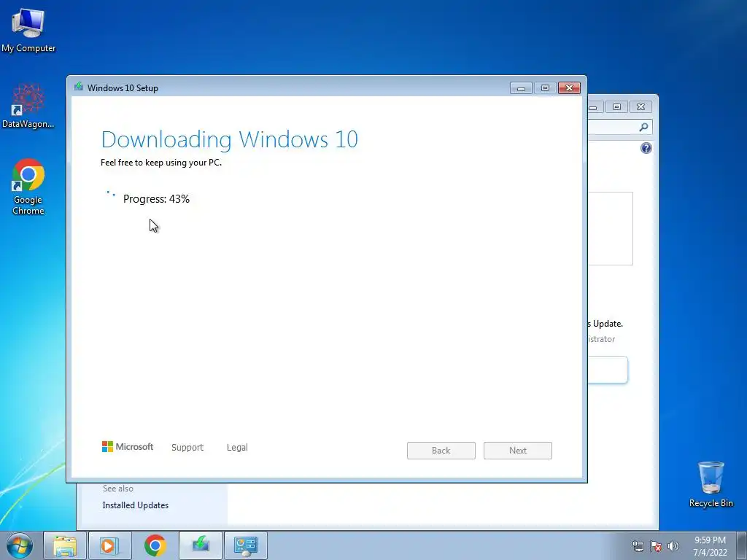Open the Support link in setup
747x560 pixels.
click(x=187, y=447)
